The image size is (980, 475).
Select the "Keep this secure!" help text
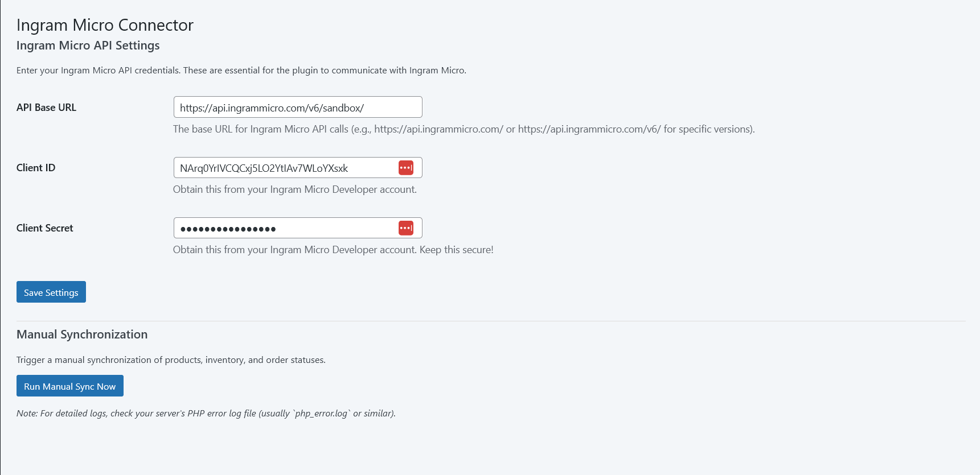click(457, 250)
